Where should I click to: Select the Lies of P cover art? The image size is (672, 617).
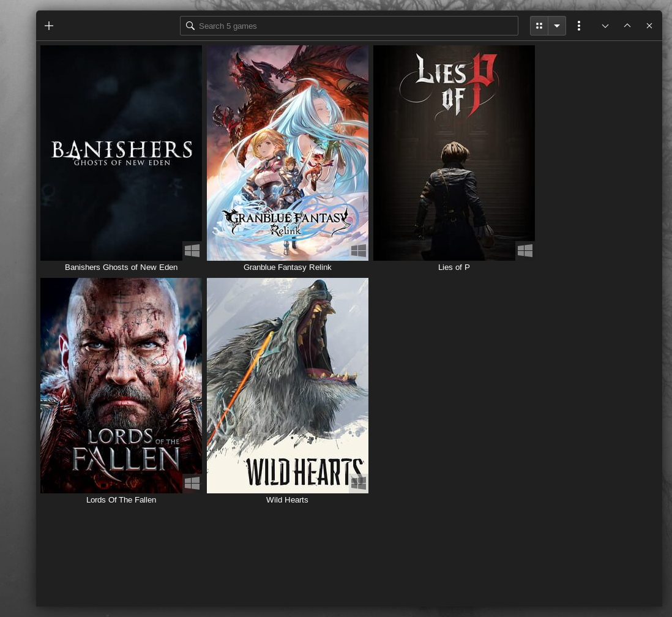tap(454, 153)
